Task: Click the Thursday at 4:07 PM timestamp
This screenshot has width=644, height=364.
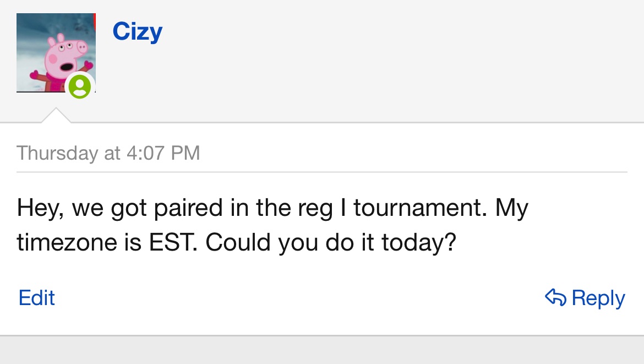Action: tap(108, 153)
